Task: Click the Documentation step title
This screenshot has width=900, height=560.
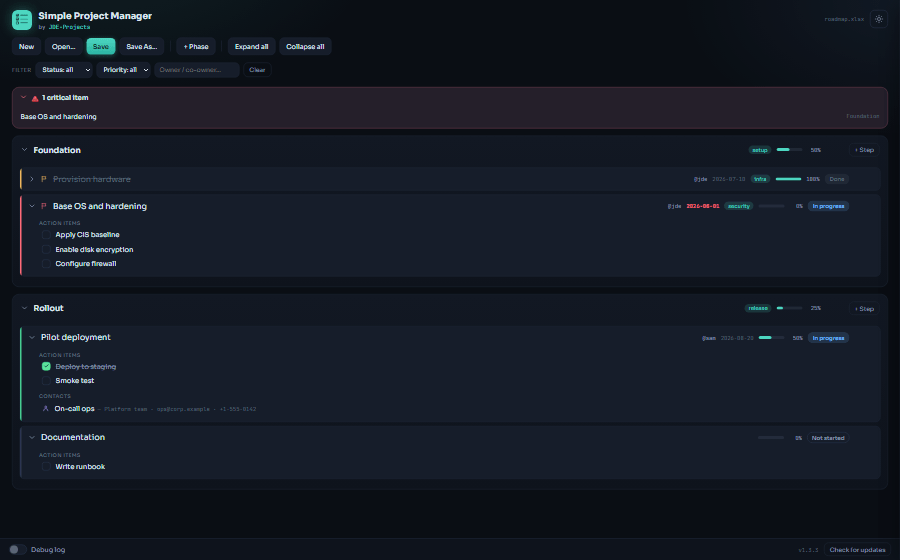Action: click(x=73, y=437)
